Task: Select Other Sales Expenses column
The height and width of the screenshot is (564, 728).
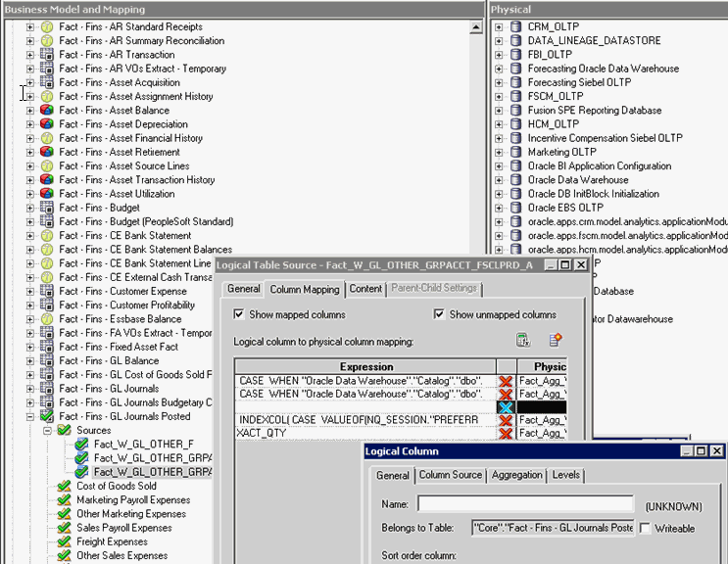Action: [122, 555]
